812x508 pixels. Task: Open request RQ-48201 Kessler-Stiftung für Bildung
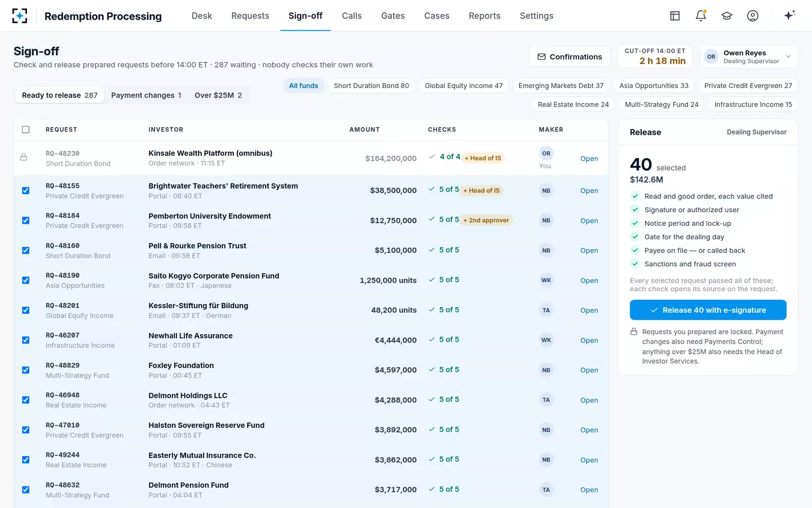pyautogui.click(x=589, y=310)
